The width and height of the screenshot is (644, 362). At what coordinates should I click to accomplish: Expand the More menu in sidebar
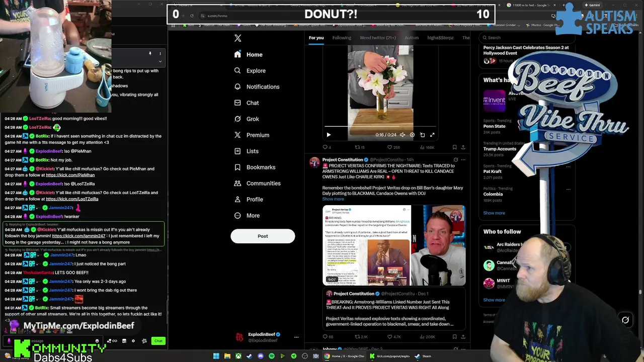pyautogui.click(x=247, y=215)
